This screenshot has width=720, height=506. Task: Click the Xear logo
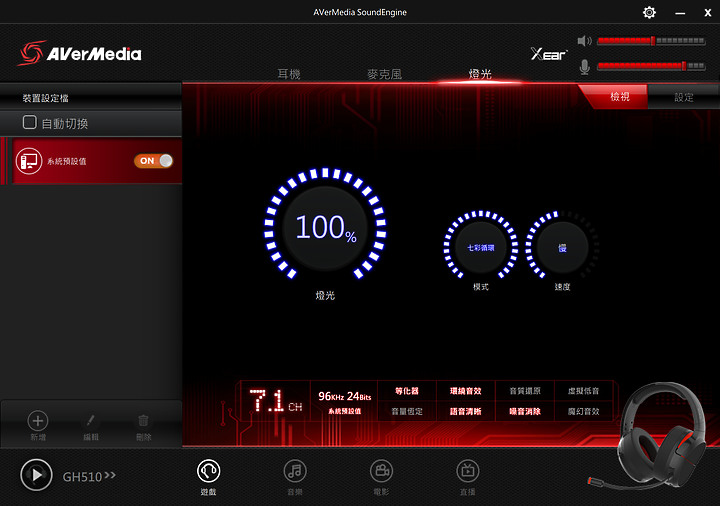point(549,54)
